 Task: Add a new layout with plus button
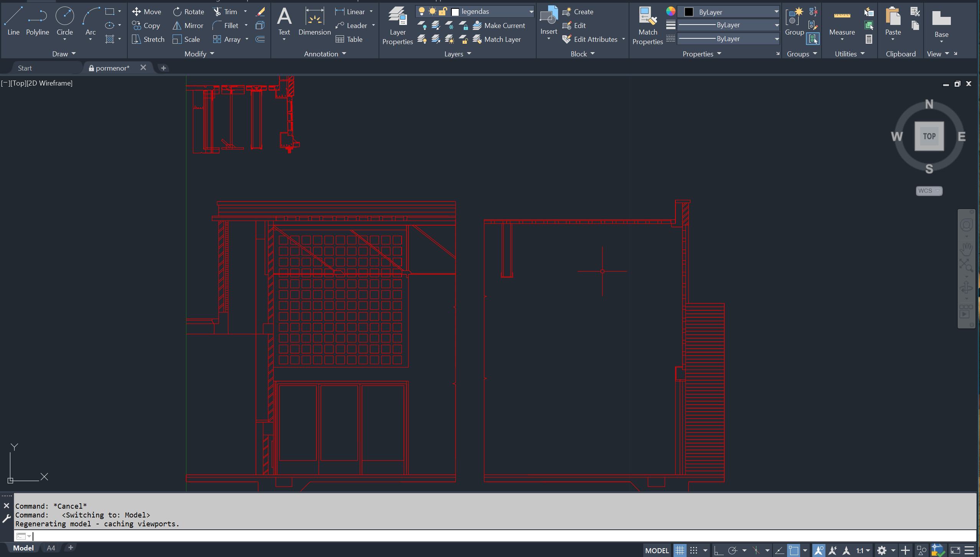point(71,548)
